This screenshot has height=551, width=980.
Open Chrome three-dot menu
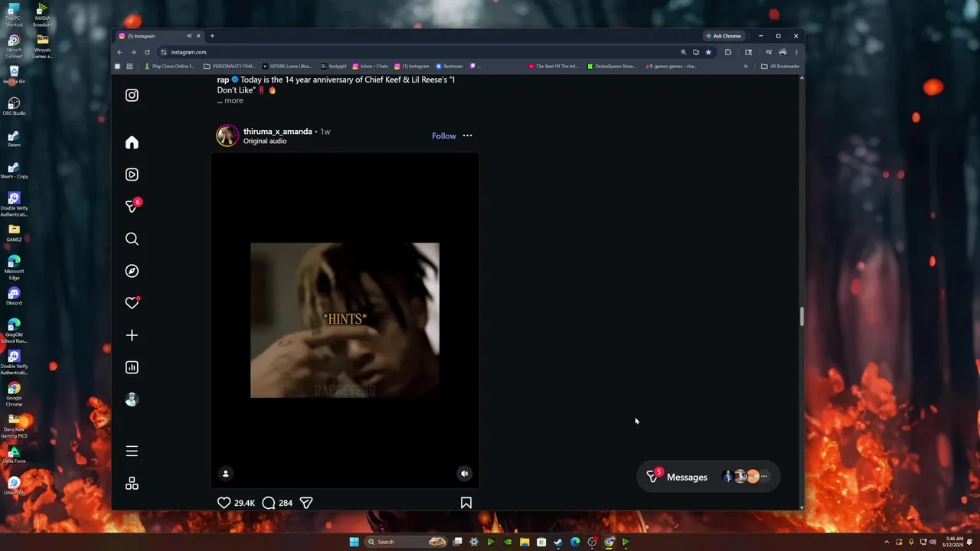click(796, 52)
